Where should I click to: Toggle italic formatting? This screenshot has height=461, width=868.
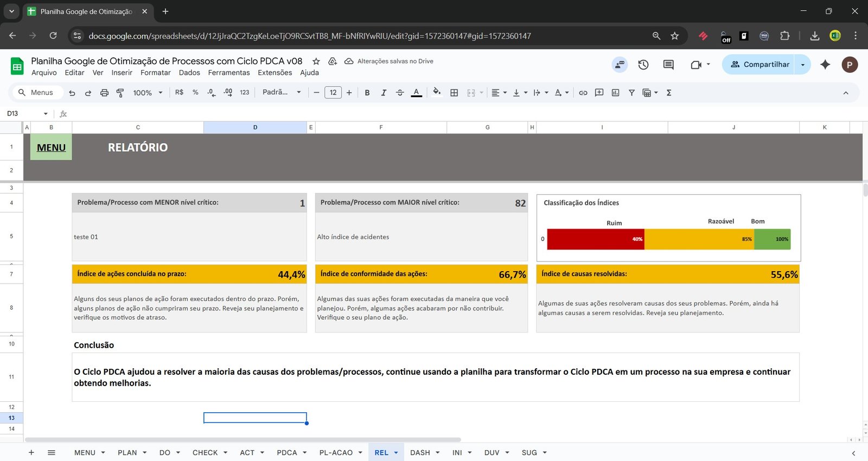point(384,93)
